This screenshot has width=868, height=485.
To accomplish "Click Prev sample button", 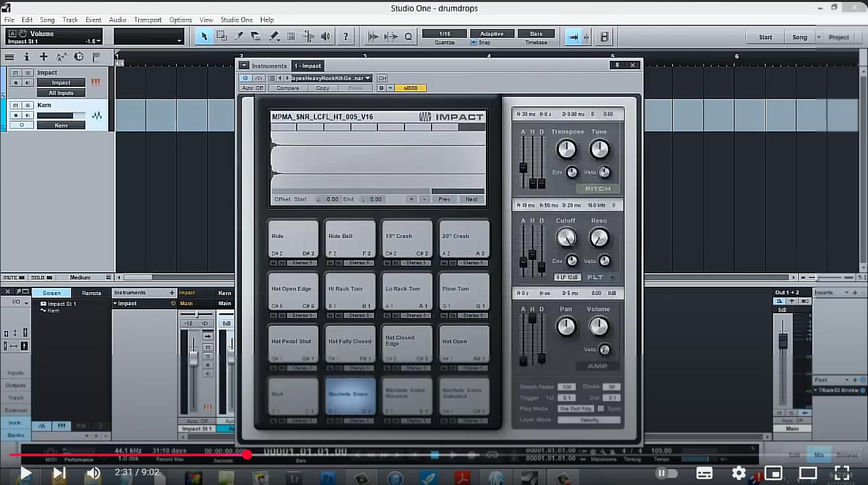I will coord(443,199).
